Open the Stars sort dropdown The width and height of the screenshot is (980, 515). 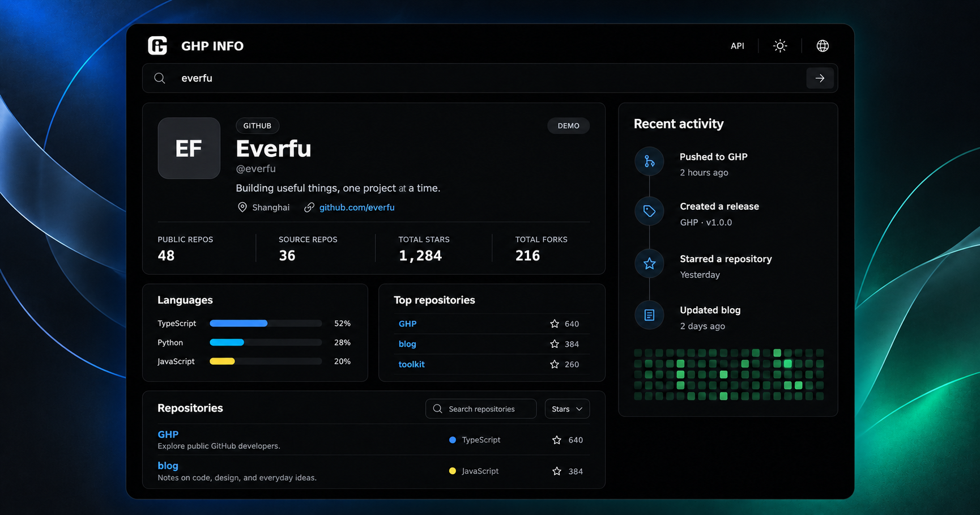[567, 408]
